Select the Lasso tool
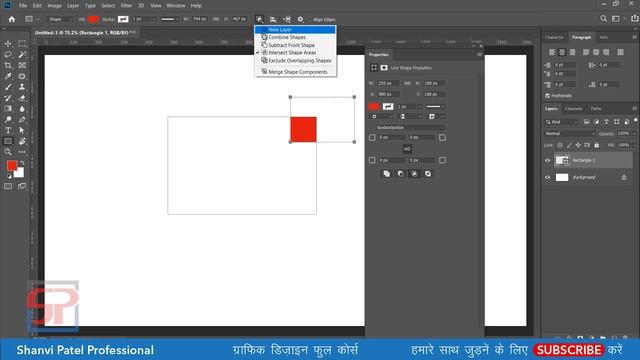This screenshot has width=640, height=360. [8, 54]
